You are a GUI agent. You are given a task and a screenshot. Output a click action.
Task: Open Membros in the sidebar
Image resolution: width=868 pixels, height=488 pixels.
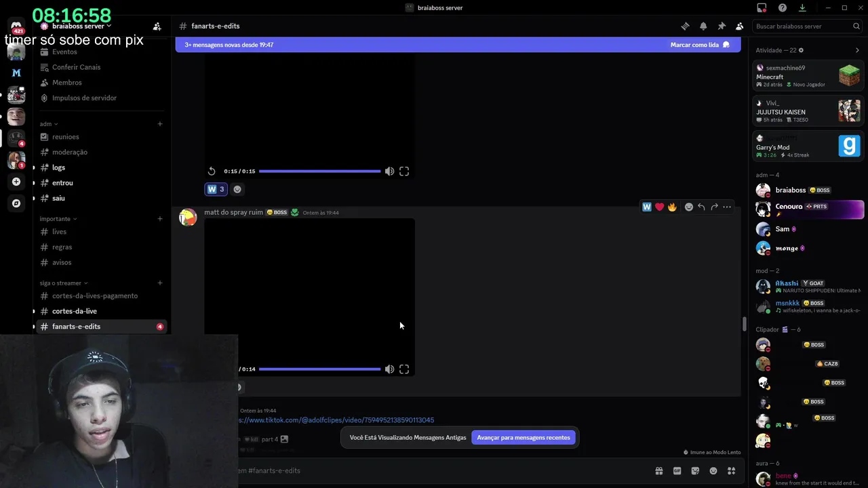pos(102,83)
